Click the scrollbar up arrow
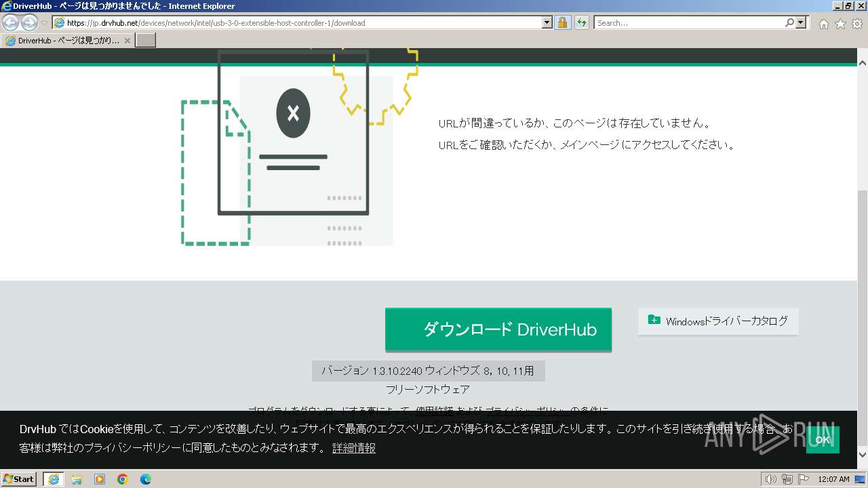Image resolution: width=868 pixels, height=488 pixels. point(863,62)
